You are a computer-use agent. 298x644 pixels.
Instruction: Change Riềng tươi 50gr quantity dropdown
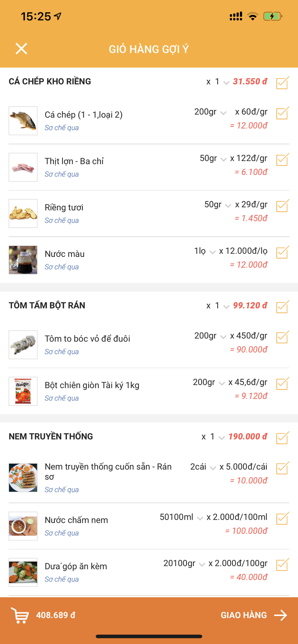point(217,205)
